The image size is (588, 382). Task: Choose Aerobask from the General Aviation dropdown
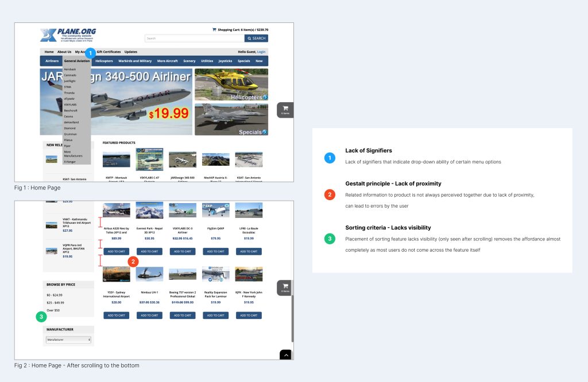pos(69,69)
